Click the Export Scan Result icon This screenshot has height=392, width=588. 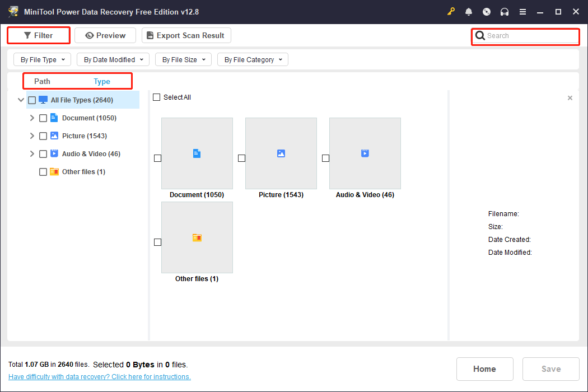[x=150, y=35]
